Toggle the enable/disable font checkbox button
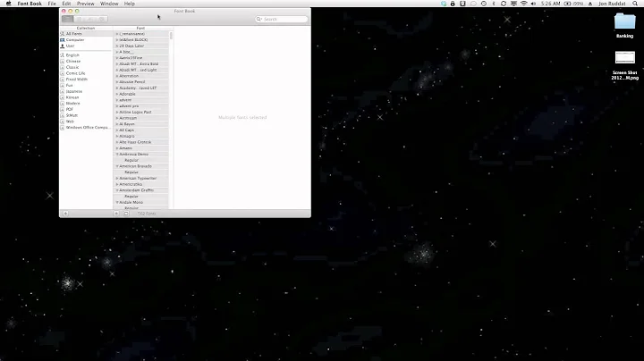 tap(126, 214)
